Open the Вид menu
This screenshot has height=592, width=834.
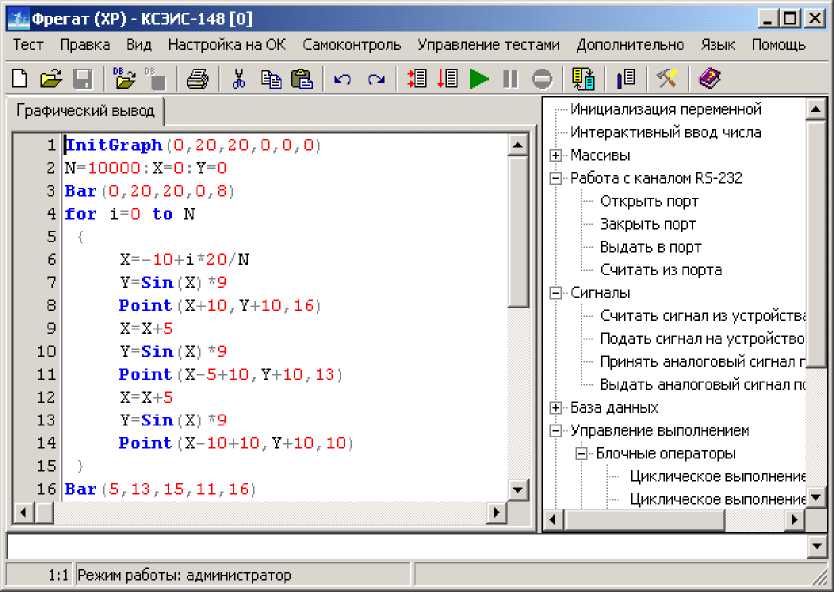[139, 45]
